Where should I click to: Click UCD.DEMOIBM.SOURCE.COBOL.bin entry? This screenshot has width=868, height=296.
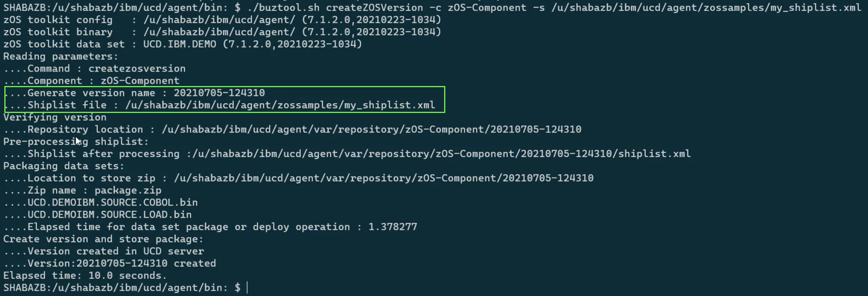(x=112, y=202)
